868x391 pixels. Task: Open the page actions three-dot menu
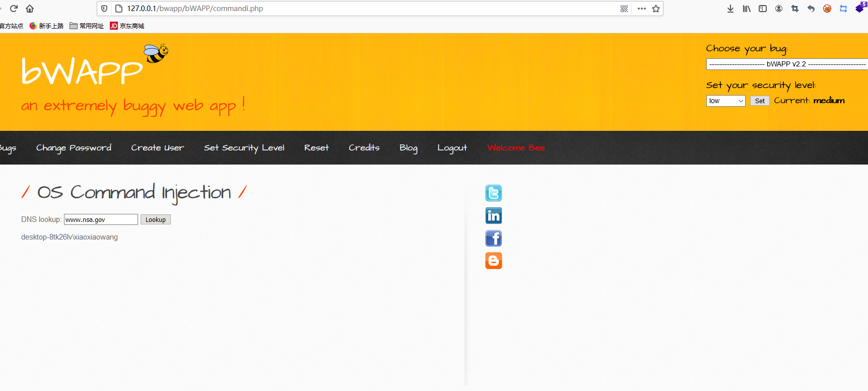(641, 9)
